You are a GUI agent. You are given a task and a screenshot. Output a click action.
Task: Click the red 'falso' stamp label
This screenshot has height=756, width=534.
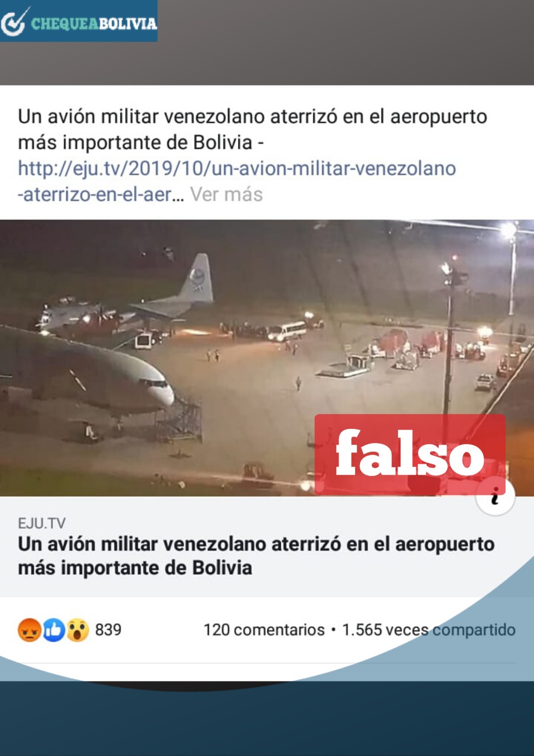click(x=410, y=455)
